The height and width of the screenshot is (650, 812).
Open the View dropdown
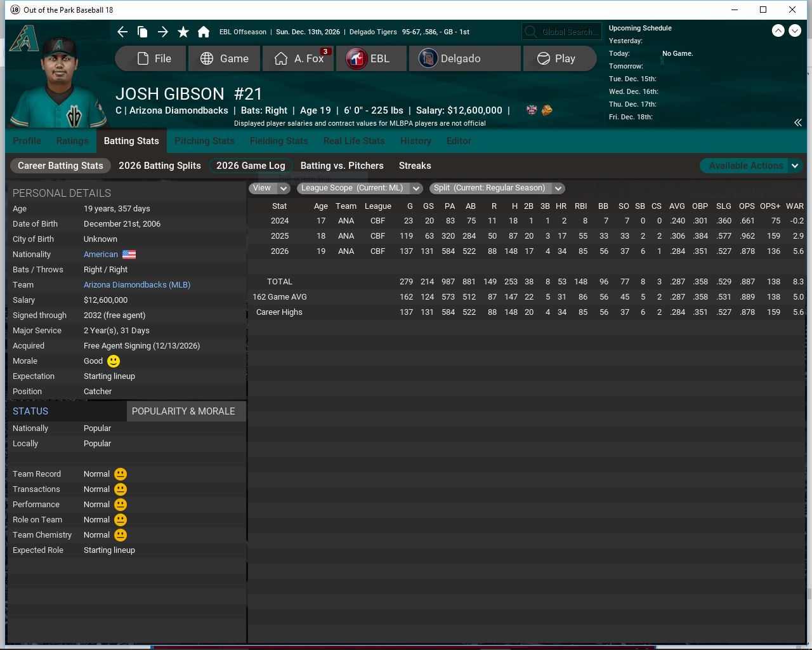coord(270,188)
